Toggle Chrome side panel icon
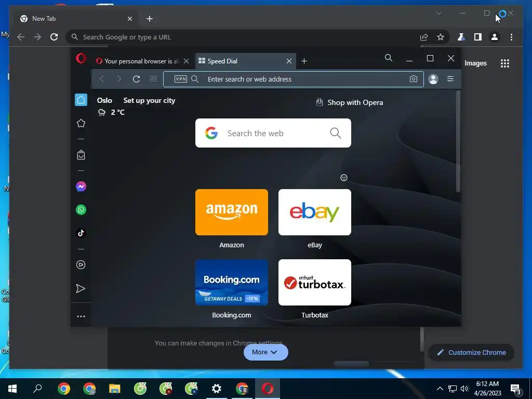The image size is (532, 399). [x=478, y=37]
